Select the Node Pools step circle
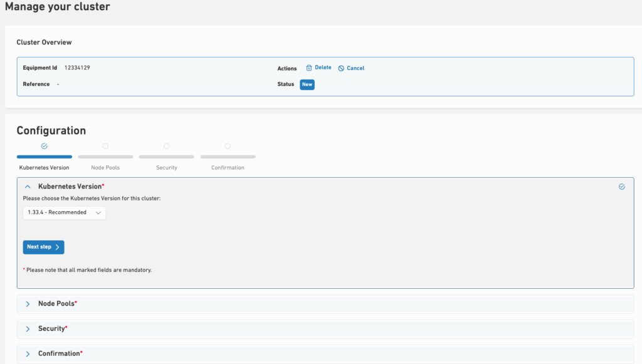Image resolution: width=642 pixels, height=364 pixels. (105, 146)
